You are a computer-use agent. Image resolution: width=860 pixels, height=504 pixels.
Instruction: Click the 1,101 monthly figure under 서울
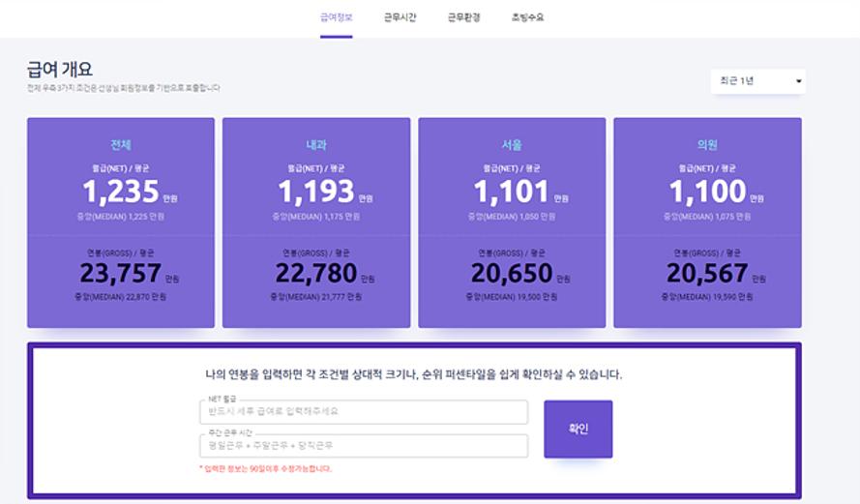tap(511, 192)
